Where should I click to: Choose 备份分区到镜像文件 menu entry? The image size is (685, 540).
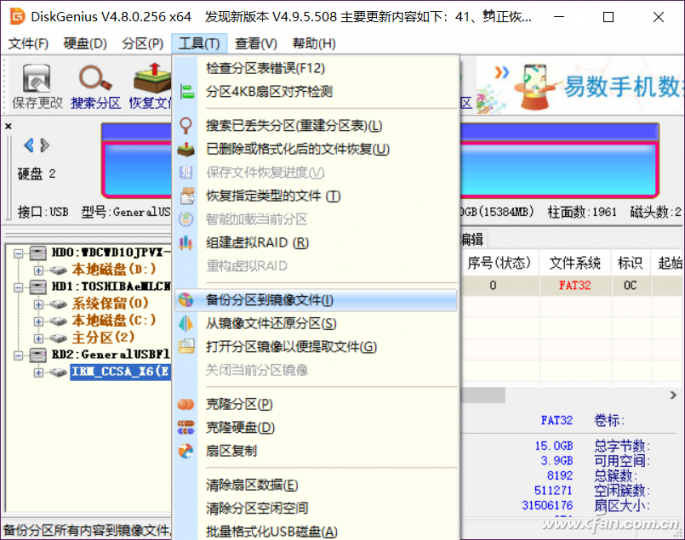point(315,300)
